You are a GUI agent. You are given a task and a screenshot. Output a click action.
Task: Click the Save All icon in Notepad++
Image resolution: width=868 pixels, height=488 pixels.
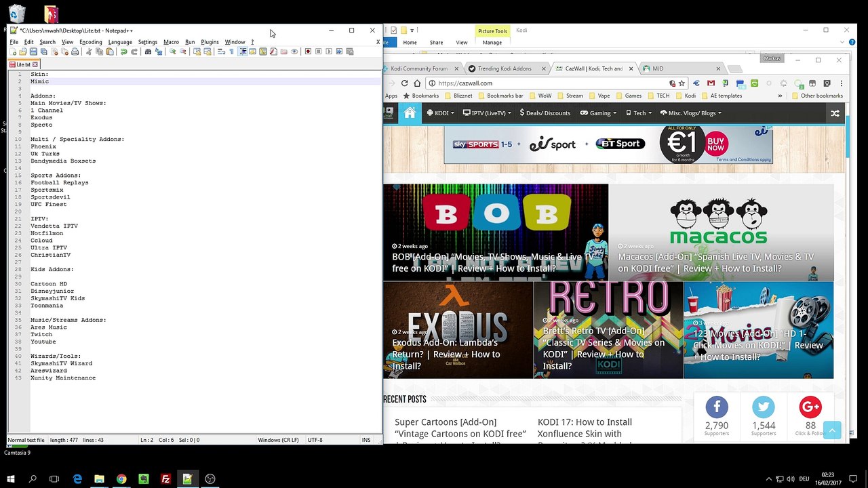44,52
